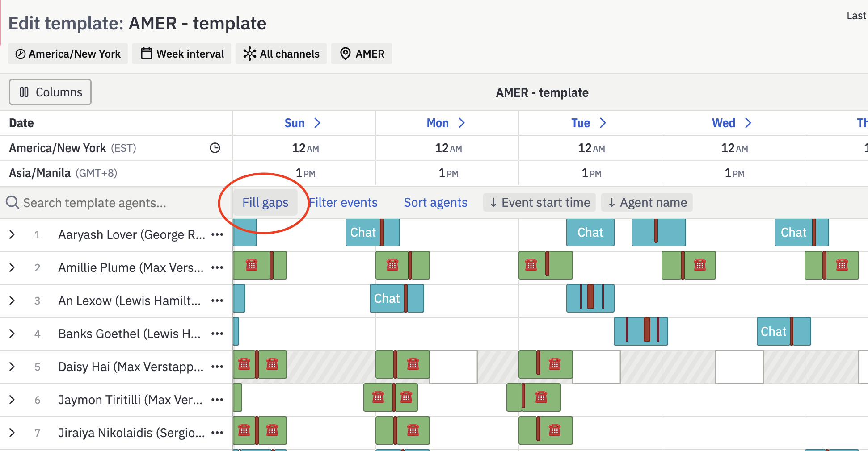
Task: Click phone icon in Amillie Plume's Wednesday shift
Action: 700,265
